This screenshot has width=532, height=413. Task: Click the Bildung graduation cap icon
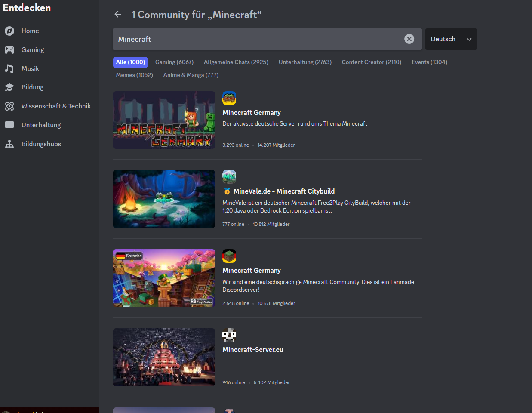[9, 87]
